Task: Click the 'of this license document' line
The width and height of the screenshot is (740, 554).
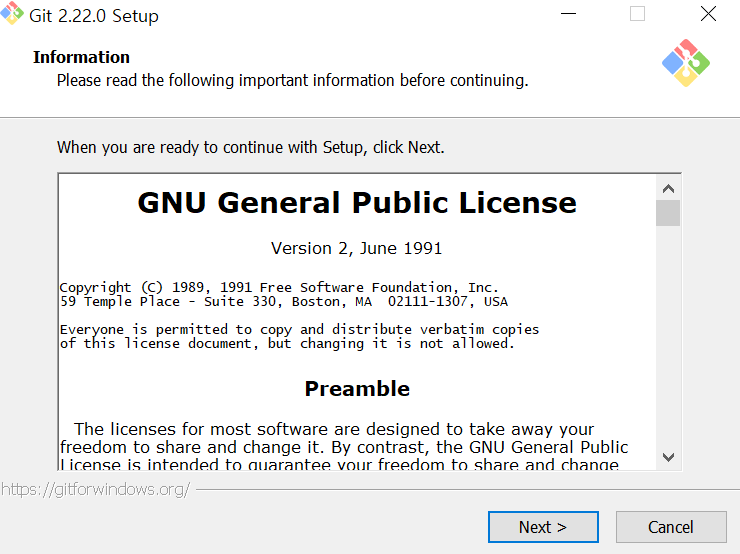Action: (287, 344)
